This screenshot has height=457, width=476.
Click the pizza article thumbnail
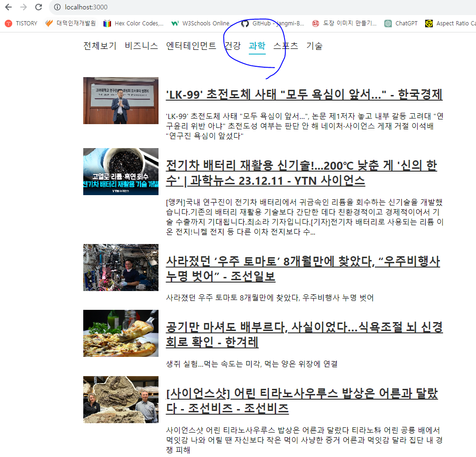click(121, 333)
